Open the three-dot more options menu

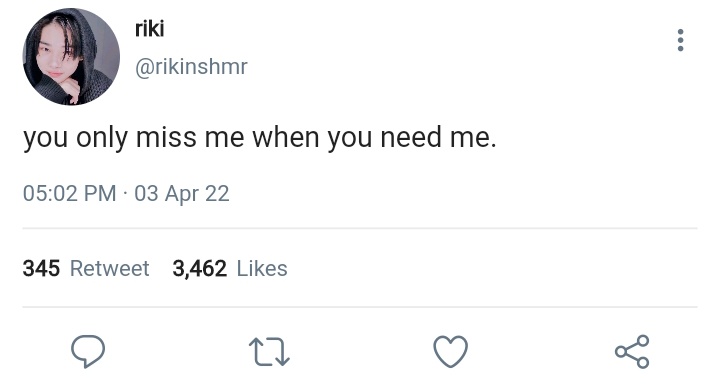(680, 40)
